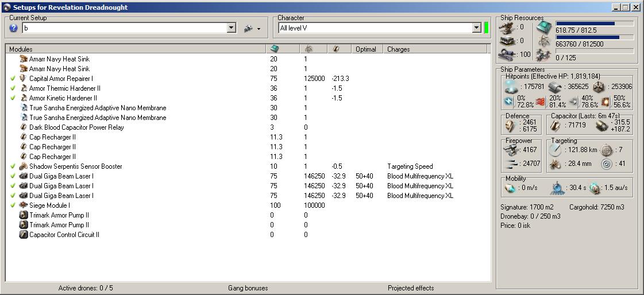Screen dimensions: 644x295
Task: Click the Price: 0 isk text
Action: [x=515, y=225]
